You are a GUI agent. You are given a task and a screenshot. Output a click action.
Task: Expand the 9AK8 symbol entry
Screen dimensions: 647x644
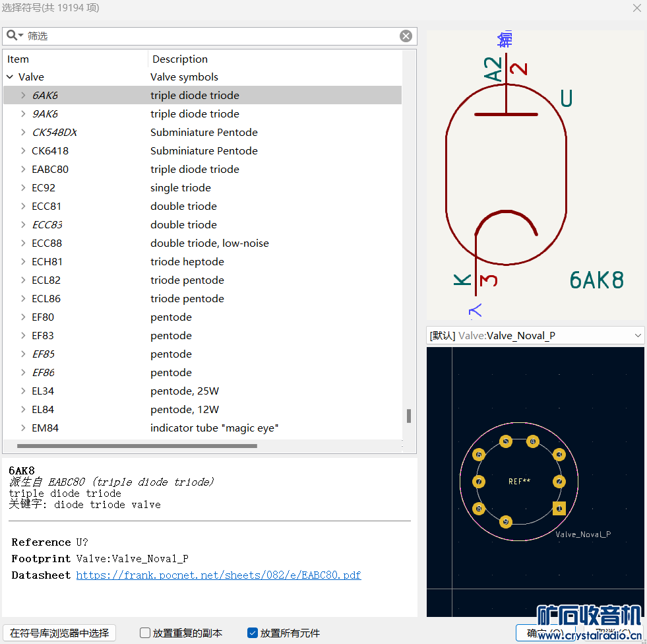[23, 114]
